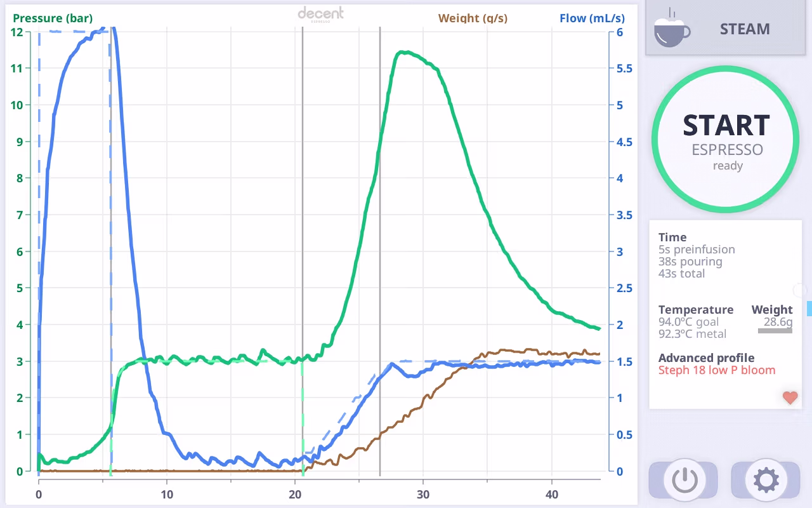This screenshot has width=812, height=508.
Task: Click the decent espresso logo
Action: coord(320,14)
